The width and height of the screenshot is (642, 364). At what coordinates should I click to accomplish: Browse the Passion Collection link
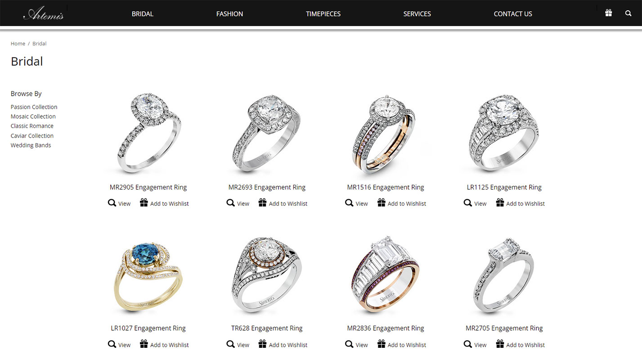34,107
